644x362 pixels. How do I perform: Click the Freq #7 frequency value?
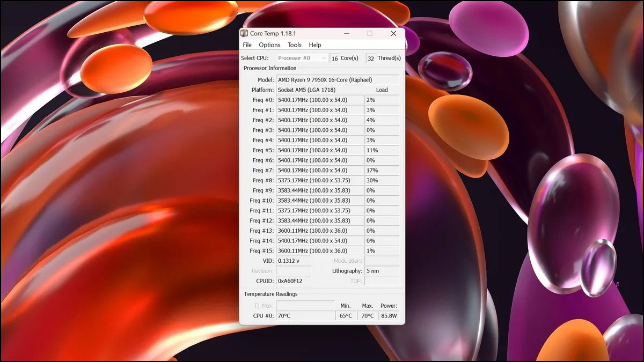tap(320, 171)
